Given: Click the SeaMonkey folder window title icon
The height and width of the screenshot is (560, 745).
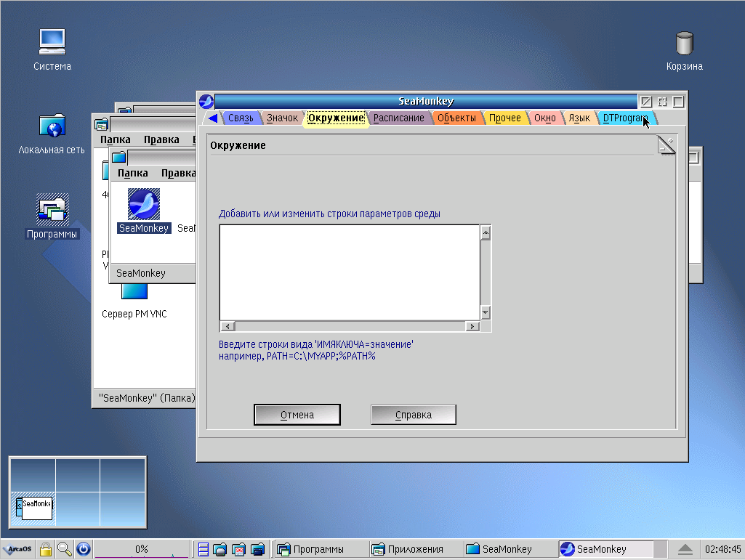Looking at the screenshot, I should (x=118, y=157).
